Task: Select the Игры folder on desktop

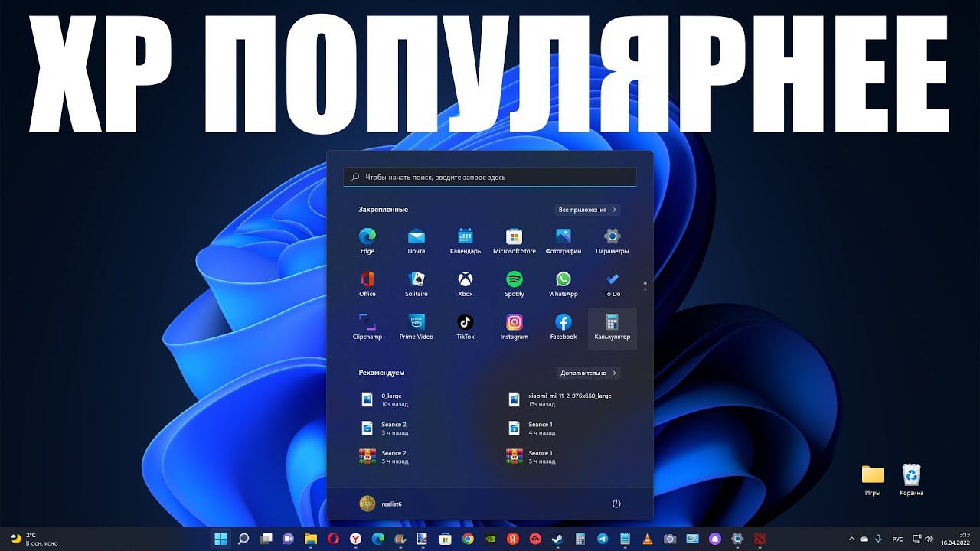Action: point(872,481)
